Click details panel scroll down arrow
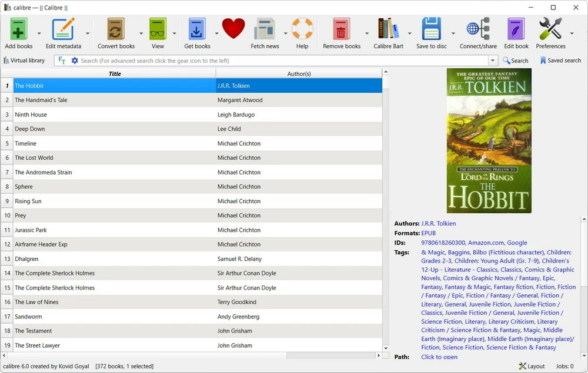Viewport: 588px width, 373px height. click(584, 356)
